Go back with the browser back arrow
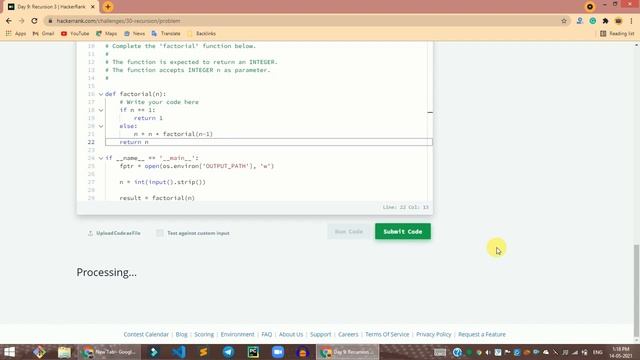Image resolution: width=640 pixels, height=360 pixels. point(9,21)
